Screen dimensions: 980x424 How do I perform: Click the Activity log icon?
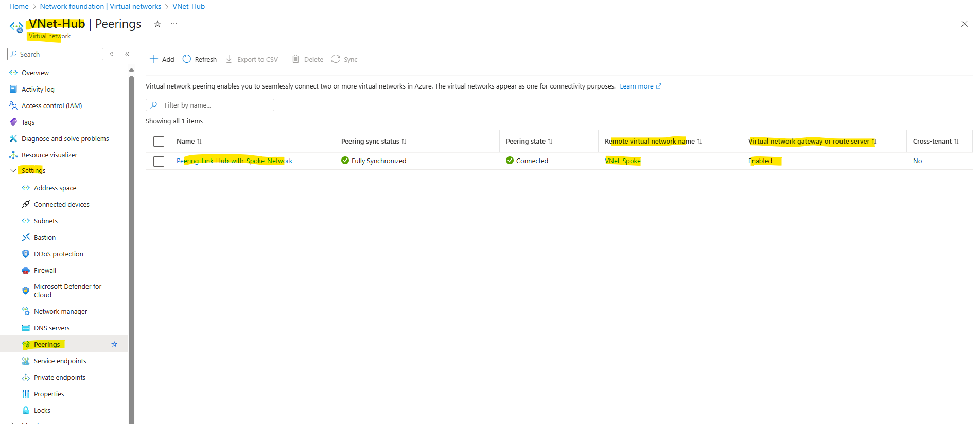[13, 89]
